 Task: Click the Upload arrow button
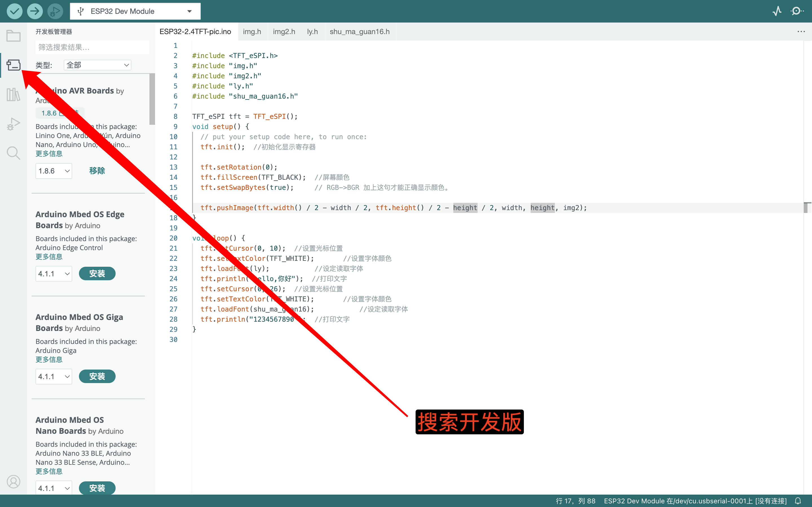pyautogui.click(x=35, y=11)
